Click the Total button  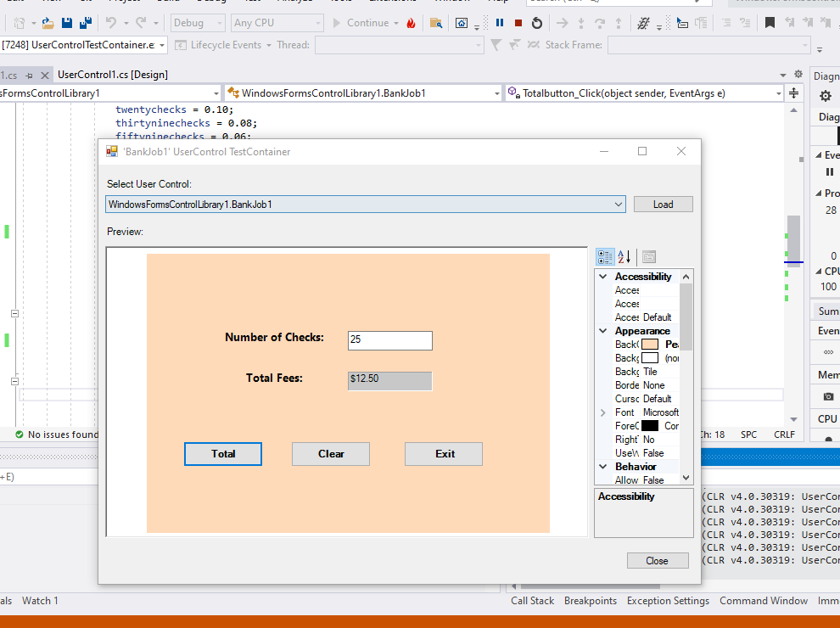(x=223, y=454)
